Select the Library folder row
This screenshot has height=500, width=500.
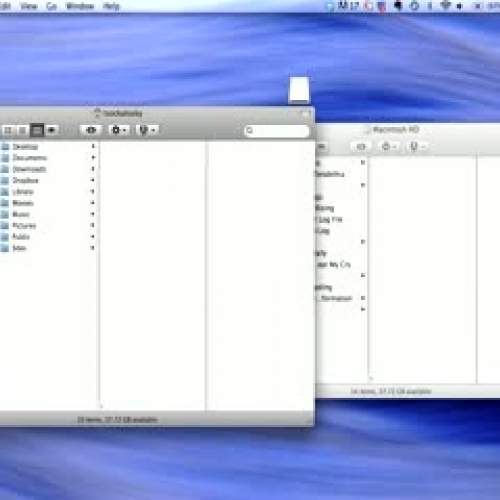click(48, 192)
